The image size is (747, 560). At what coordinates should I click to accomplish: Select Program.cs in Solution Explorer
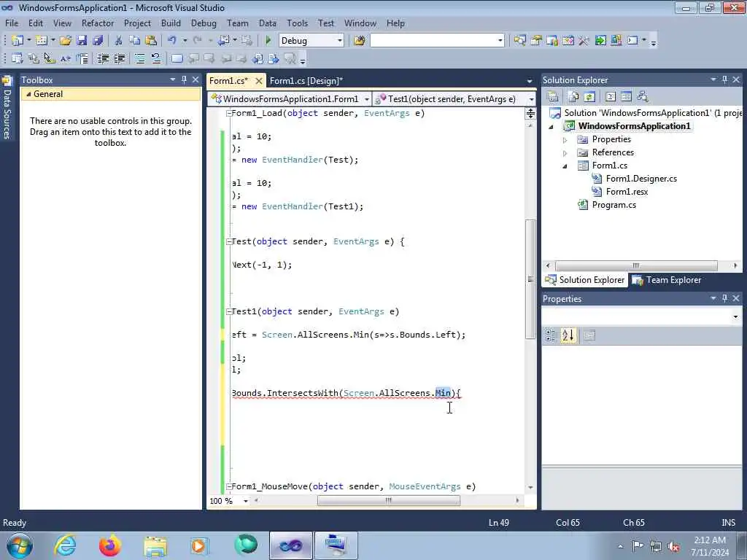click(614, 205)
